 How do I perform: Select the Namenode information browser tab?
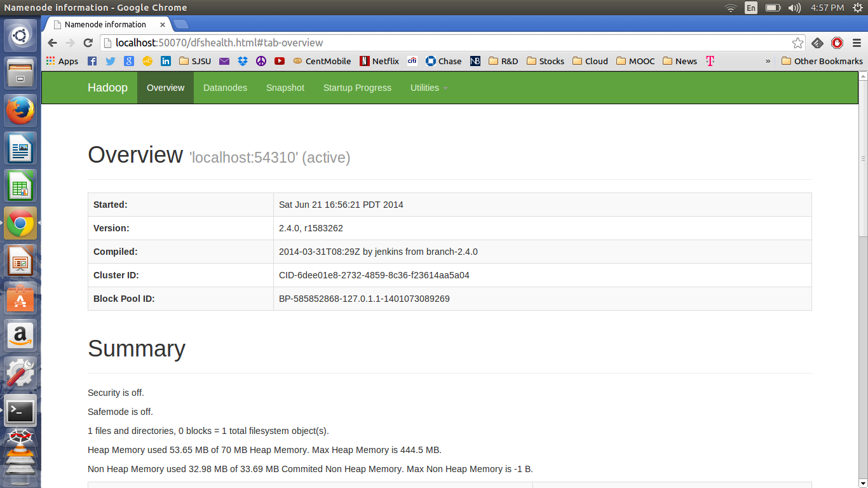click(108, 24)
